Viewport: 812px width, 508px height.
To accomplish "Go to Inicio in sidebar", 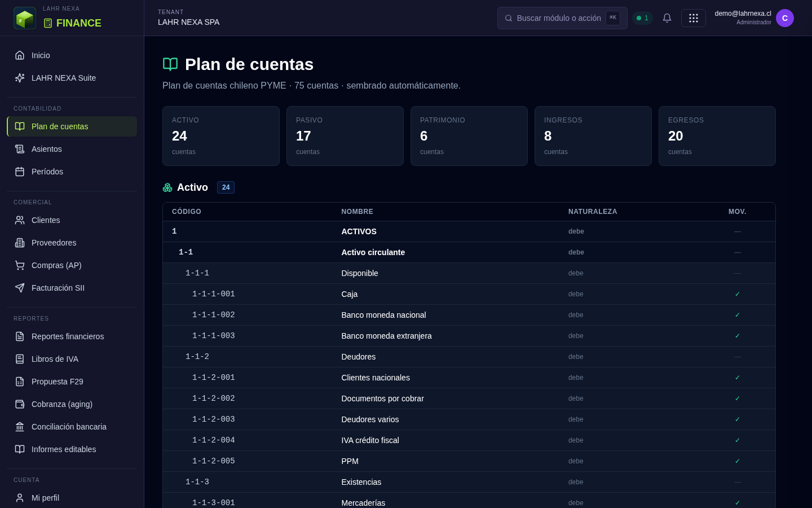I will 72,55.
